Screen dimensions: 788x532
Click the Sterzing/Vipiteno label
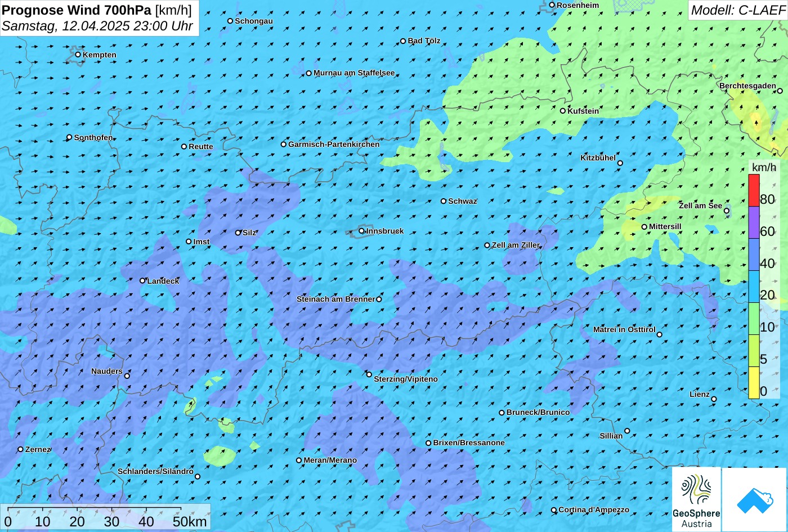coord(406,379)
